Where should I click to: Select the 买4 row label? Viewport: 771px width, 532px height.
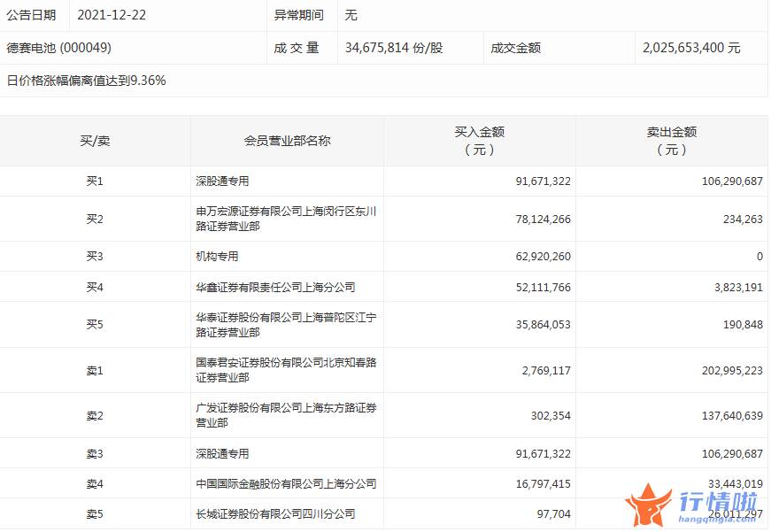click(x=95, y=287)
